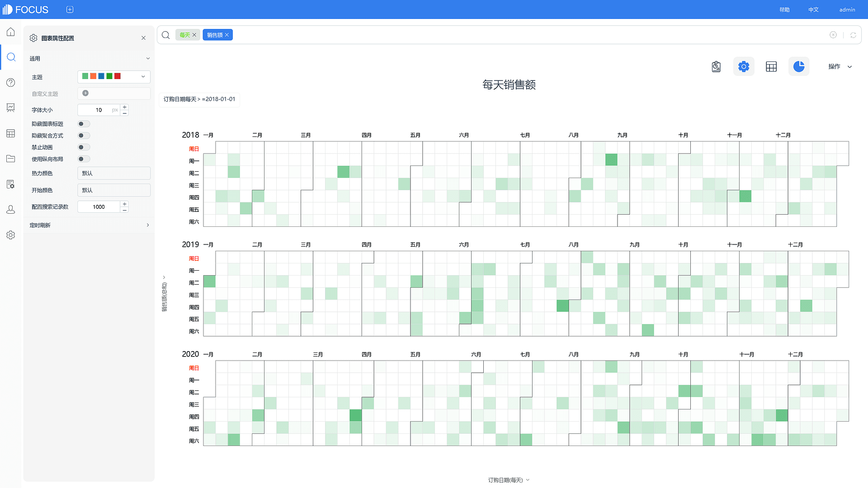Open the data management icon in sidebar
The image size is (868, 488).
pos(11,184)
